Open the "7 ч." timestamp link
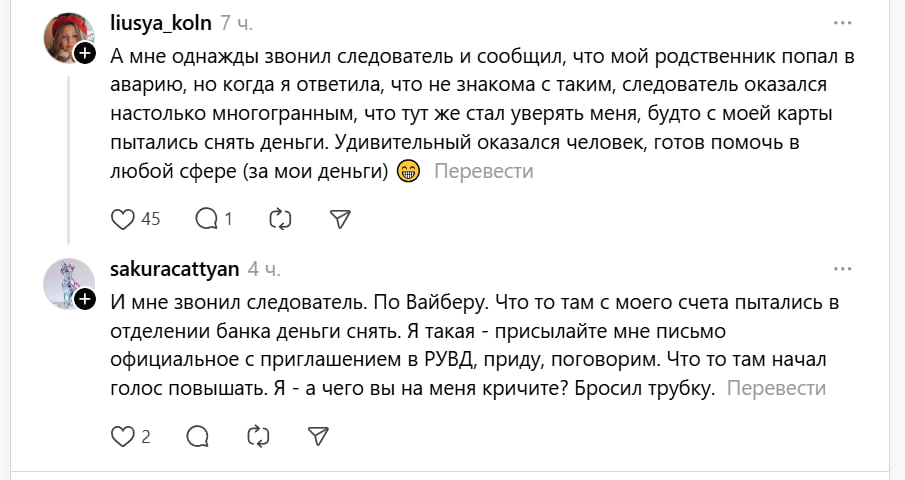This screenshot has width=905, height=480. pos(236,22)
